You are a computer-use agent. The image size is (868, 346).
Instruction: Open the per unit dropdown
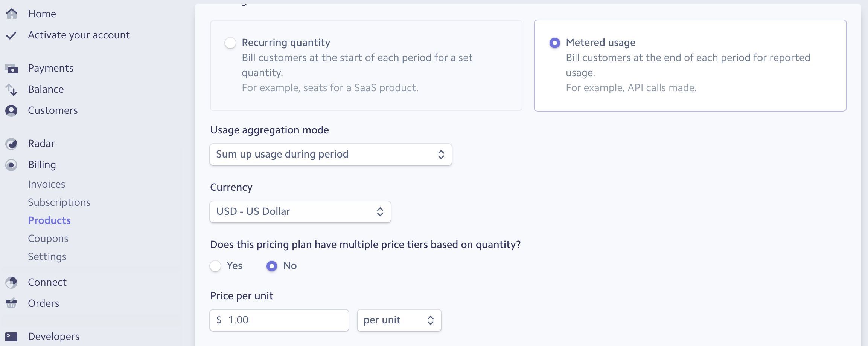click(399, 320)
